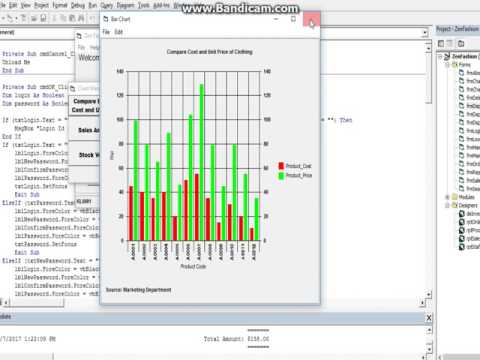Open the Run menu

tap(93, 5)
